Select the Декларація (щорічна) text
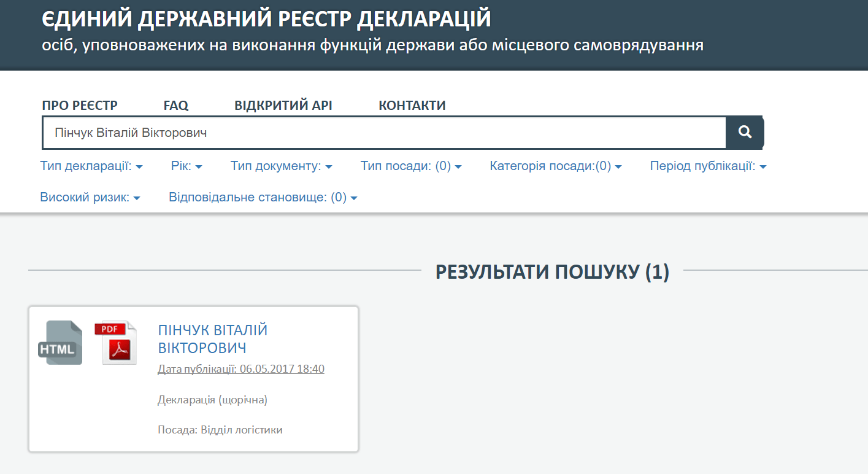Image resolution: width=868 pixels, height=474 pixels. tap(213, 400)
